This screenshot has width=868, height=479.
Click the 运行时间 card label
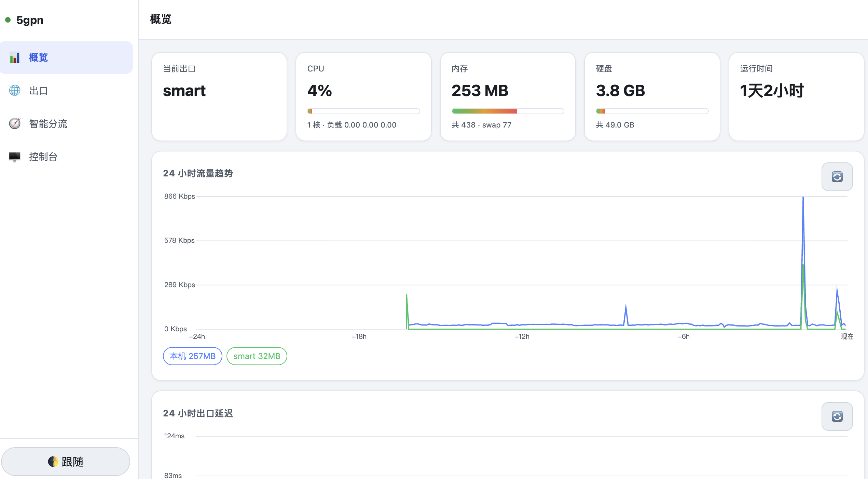[x=756, y=69]
